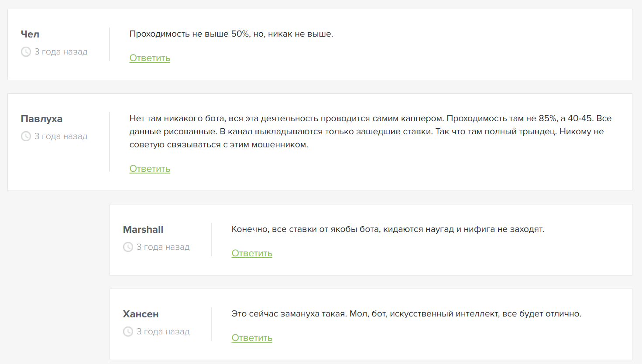Click the clock icon under Хансен's name

click(x=128, y=332)
